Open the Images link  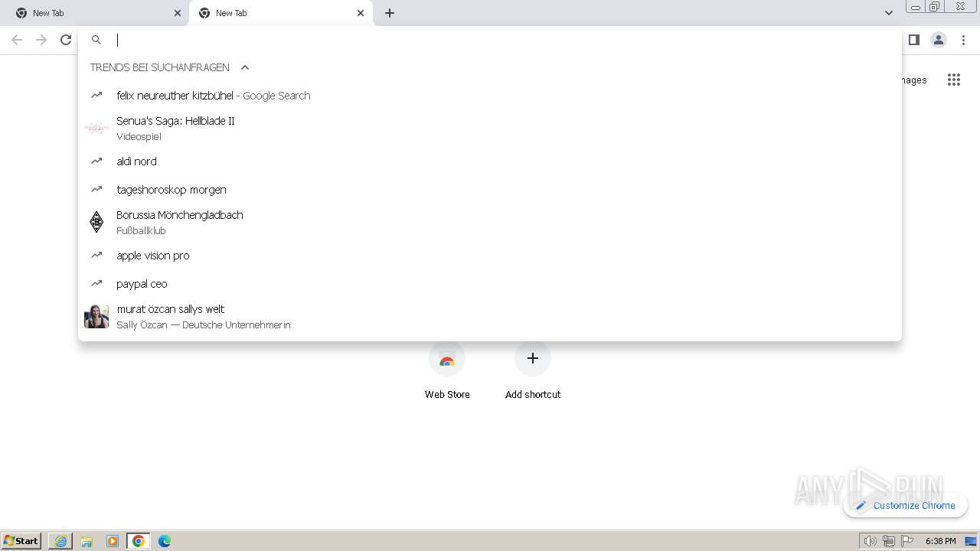point(914,80)
